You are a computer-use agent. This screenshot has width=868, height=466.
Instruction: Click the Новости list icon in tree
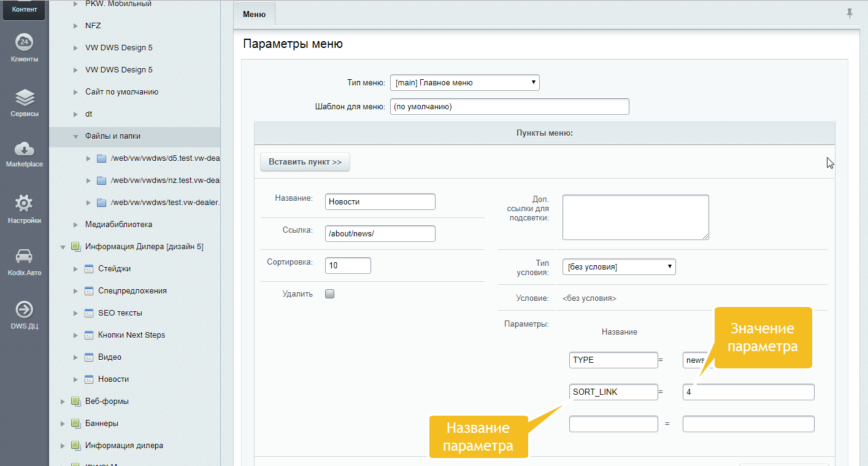point(88,379)
